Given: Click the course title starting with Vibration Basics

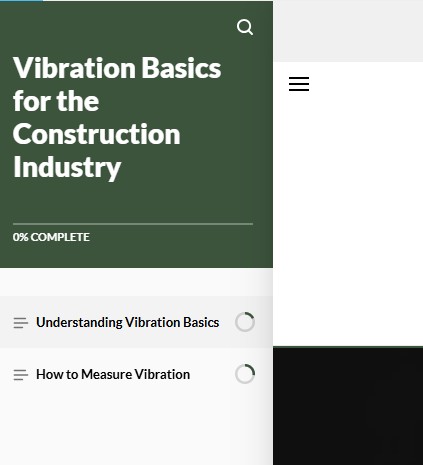Looking at the screenshot, I should tap(117, 118).
